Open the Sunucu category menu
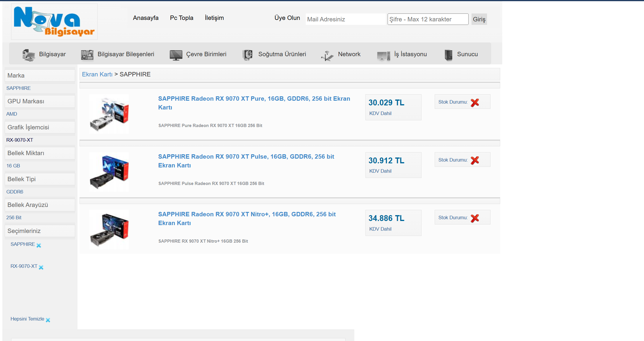 (467, 54)
